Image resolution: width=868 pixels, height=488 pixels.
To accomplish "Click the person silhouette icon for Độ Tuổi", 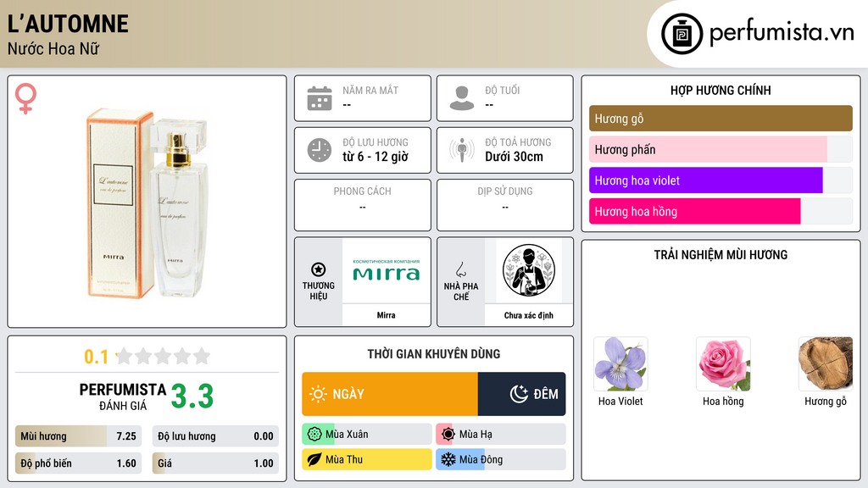I will tap(462, 98).
